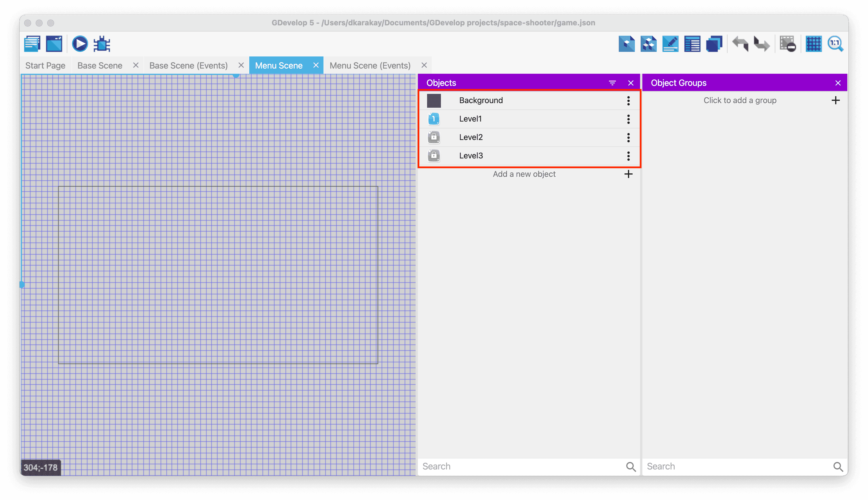Open the layers editor icon

point(714,44)
